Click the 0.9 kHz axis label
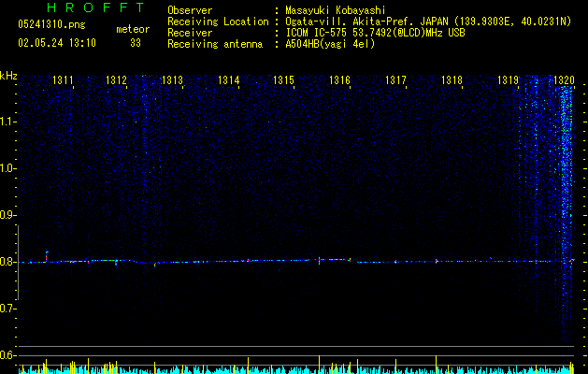 pyautogui.click(x=7, y=215)
